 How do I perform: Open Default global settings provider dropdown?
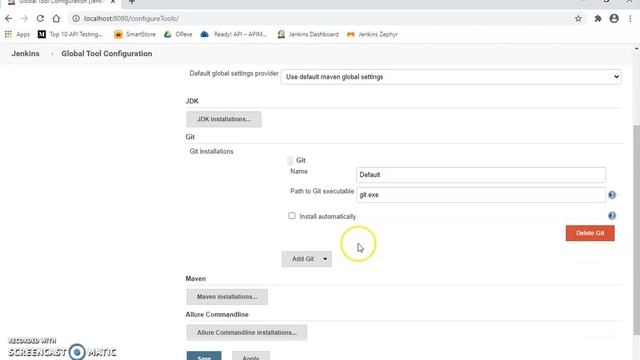[x=451, y=77]
